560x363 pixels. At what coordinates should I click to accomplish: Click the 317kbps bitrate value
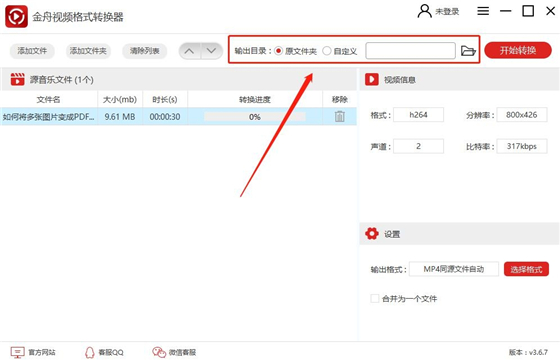521,146
